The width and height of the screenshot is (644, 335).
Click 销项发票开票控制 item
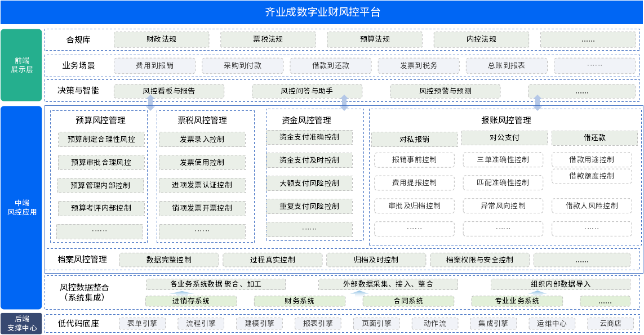coord(202,208)
